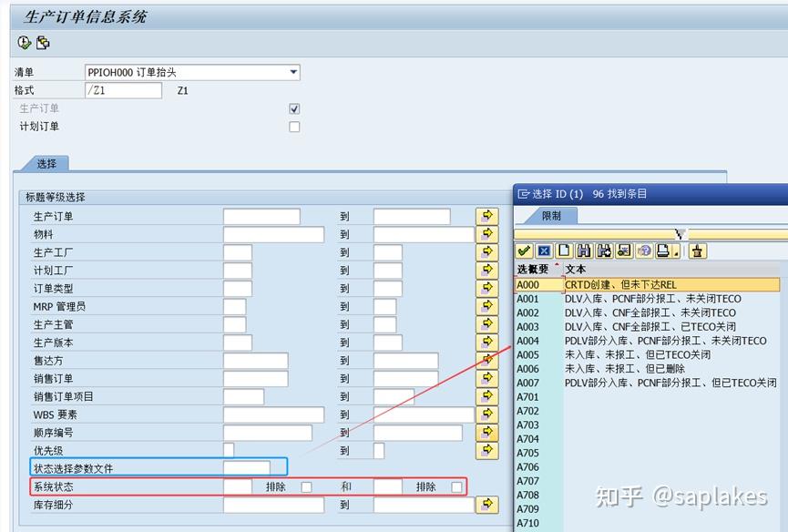
Task: Open multiple selection for 物料 via yellow arrow
Action: pos(487,233)
